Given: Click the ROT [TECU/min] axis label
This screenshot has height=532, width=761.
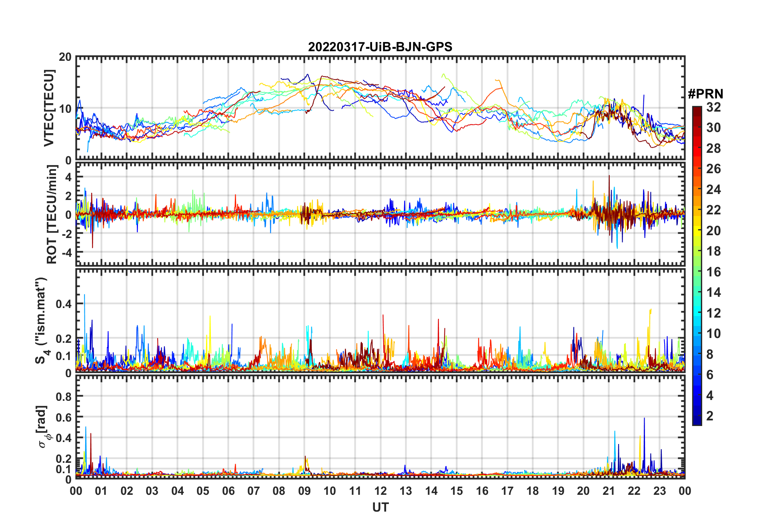Looking at the screenshot, I should pyautogui.click(x=52, y=214).
